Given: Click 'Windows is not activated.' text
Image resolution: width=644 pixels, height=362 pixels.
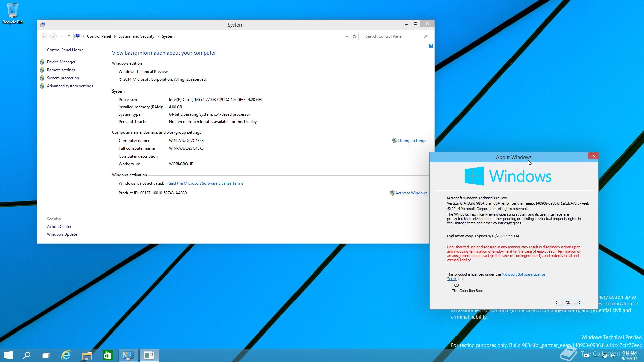Looking at the screenshot, I should pos(141,183).
